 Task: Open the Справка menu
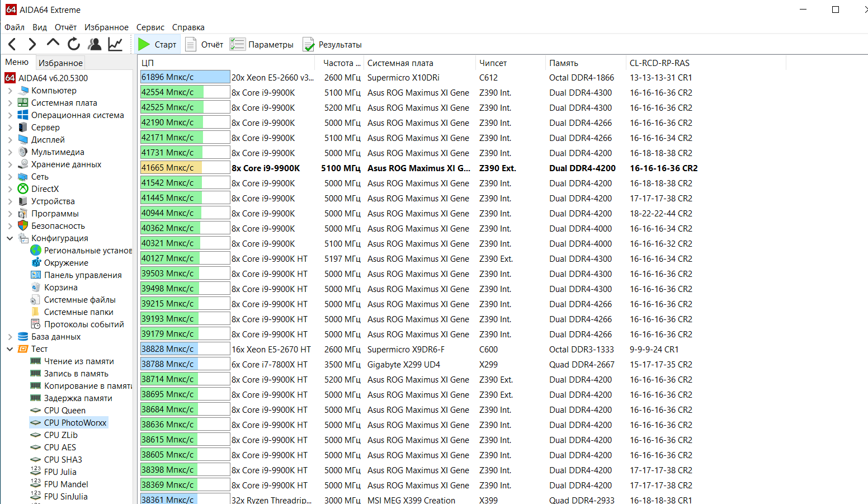point(188,27)
